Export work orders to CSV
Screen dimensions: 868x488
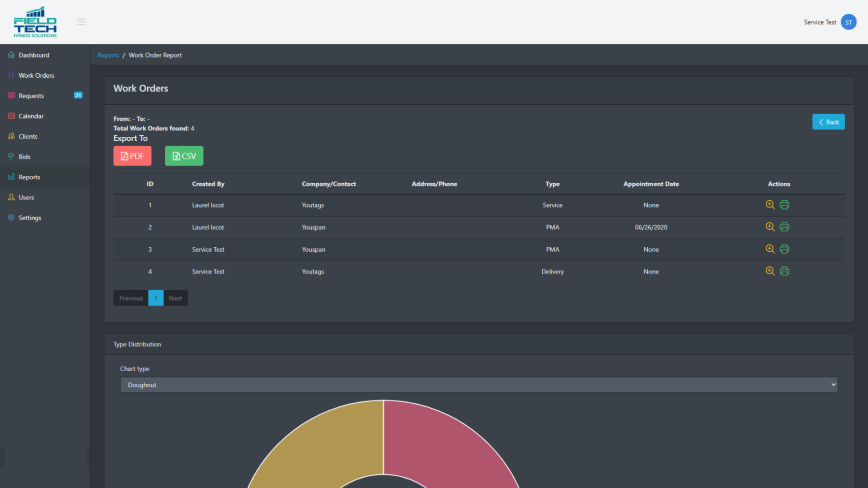(184, 156)
